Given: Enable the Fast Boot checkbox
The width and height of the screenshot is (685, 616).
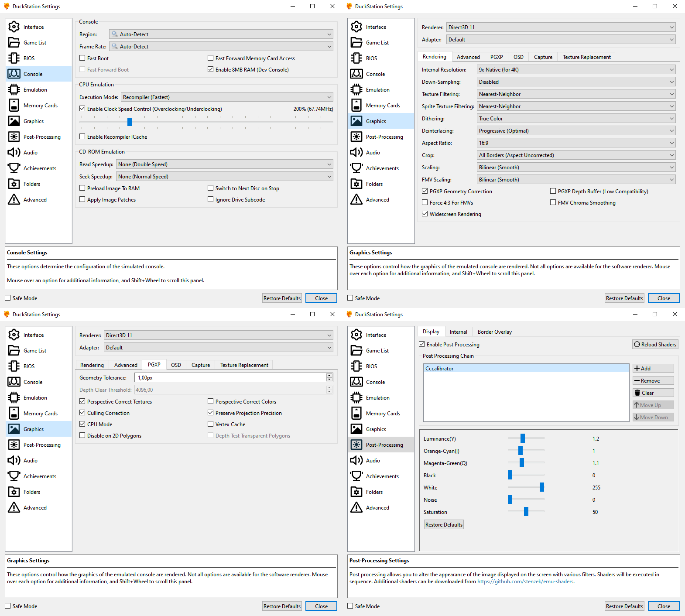Looking at the screenshot, I should coord(82,58).
